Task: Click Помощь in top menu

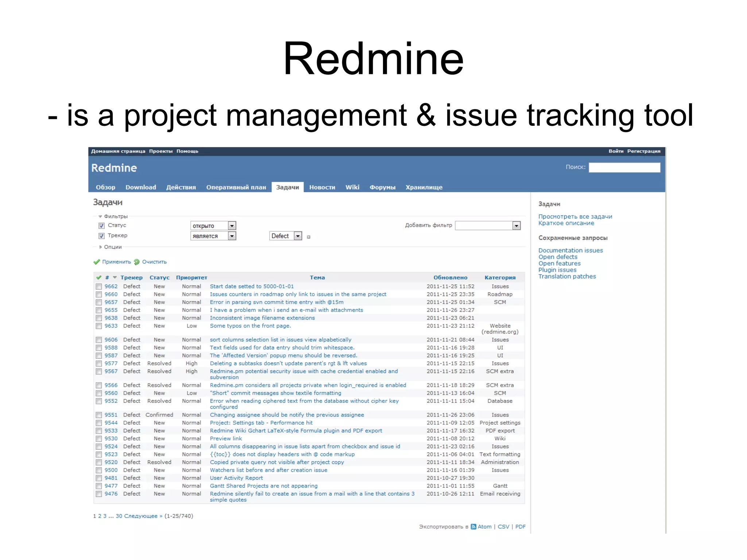Action: pos(187,151)
